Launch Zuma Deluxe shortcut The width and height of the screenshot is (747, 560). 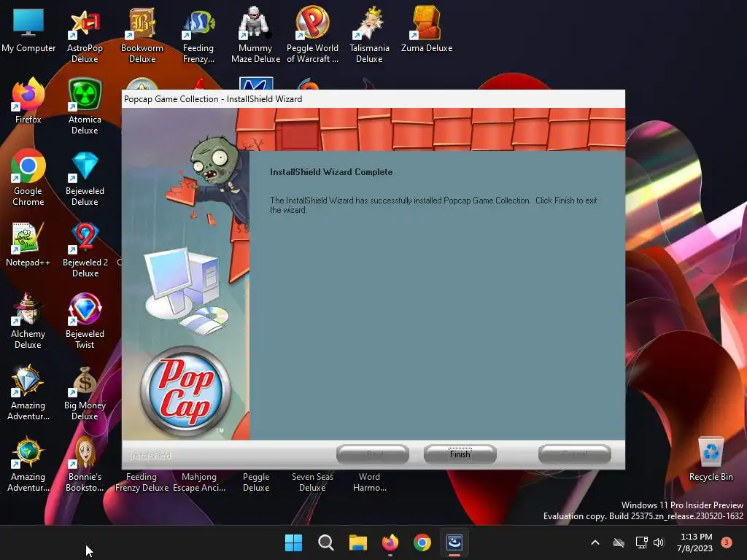tap(426, 30)
